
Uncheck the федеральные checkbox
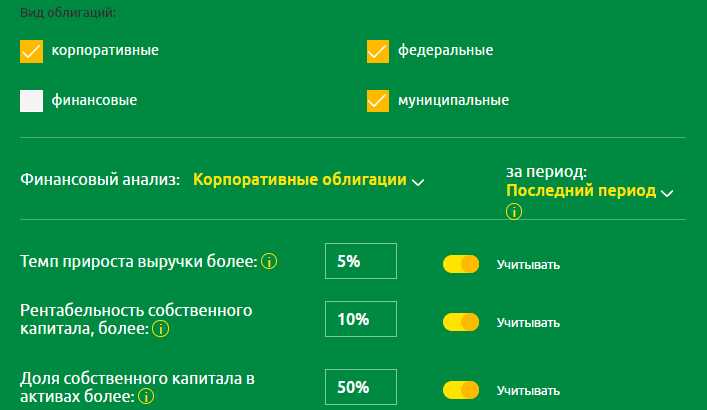pos(378,51)
